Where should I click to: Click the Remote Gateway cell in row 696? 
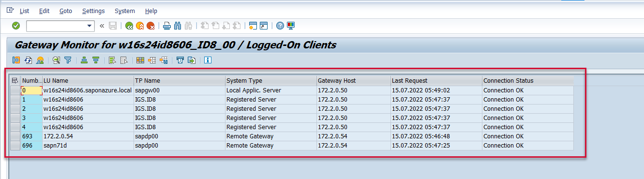pos(270,146)
